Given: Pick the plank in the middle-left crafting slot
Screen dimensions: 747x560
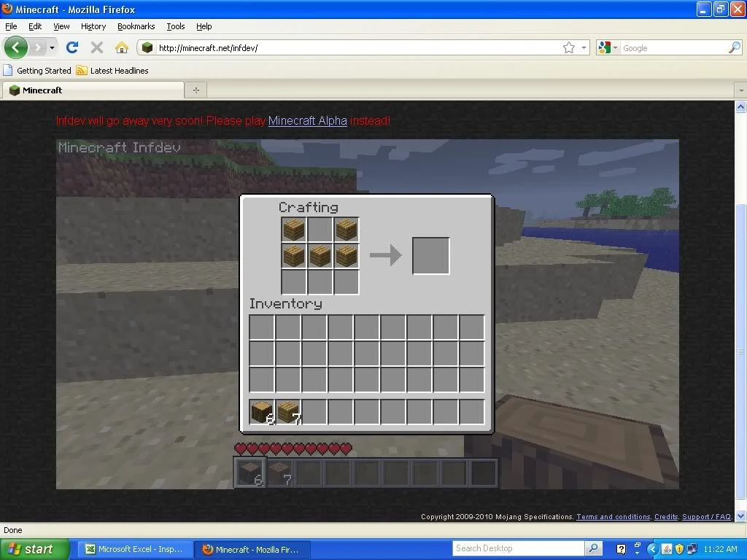Looking at the screenshot, I should pyautogui.click(x=293, y=256).
